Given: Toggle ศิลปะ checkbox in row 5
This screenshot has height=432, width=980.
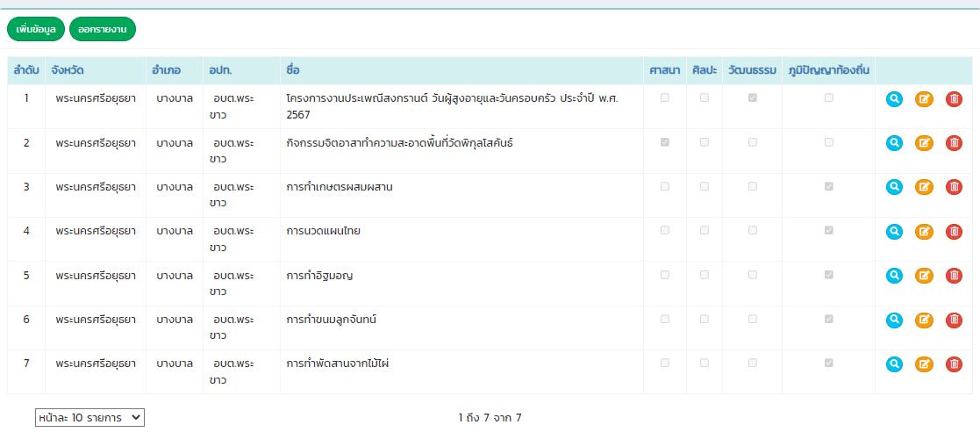Looking at the screenshot, I should coord(704,275).
